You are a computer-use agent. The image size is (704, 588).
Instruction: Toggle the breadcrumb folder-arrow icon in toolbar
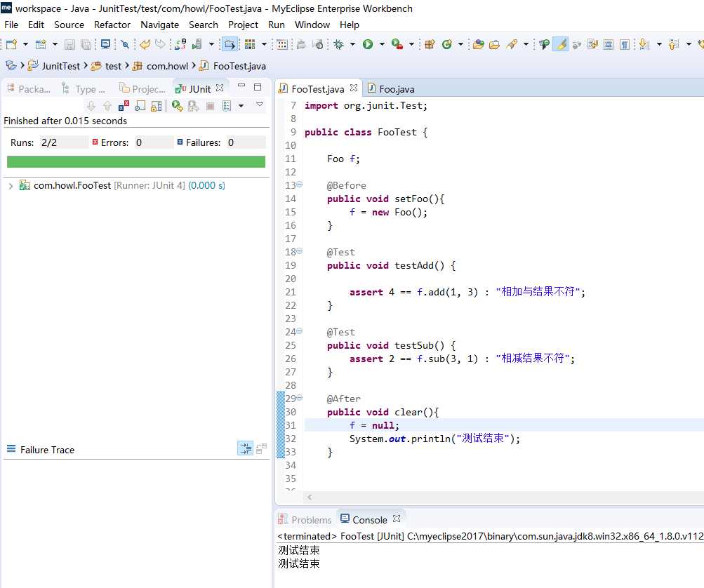pos(230,44)
